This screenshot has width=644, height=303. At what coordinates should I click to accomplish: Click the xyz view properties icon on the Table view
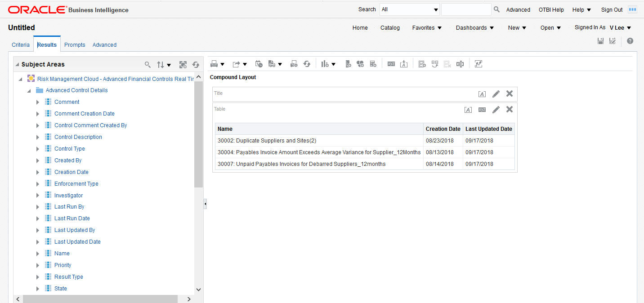482,109
